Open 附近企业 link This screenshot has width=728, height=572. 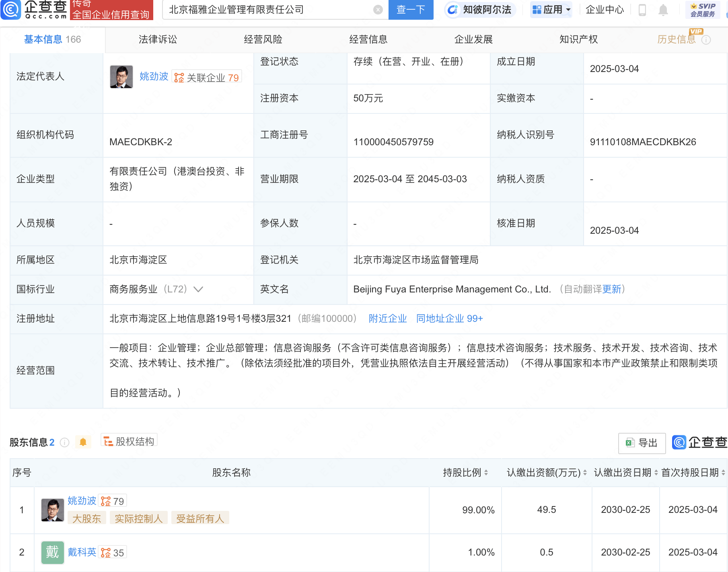(x=388, y=319)
